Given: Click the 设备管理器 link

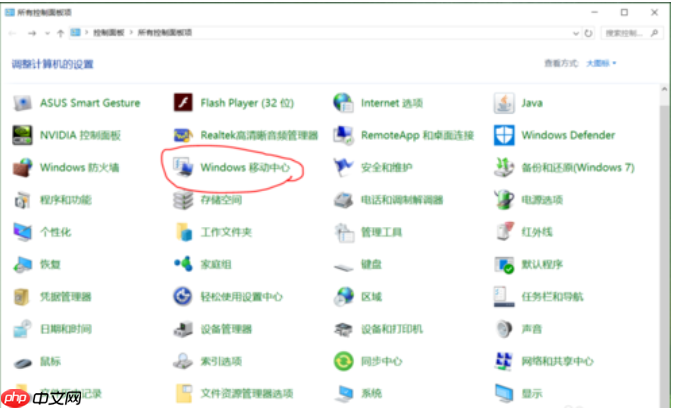Looking at the screenshot, I should (226, 329).
